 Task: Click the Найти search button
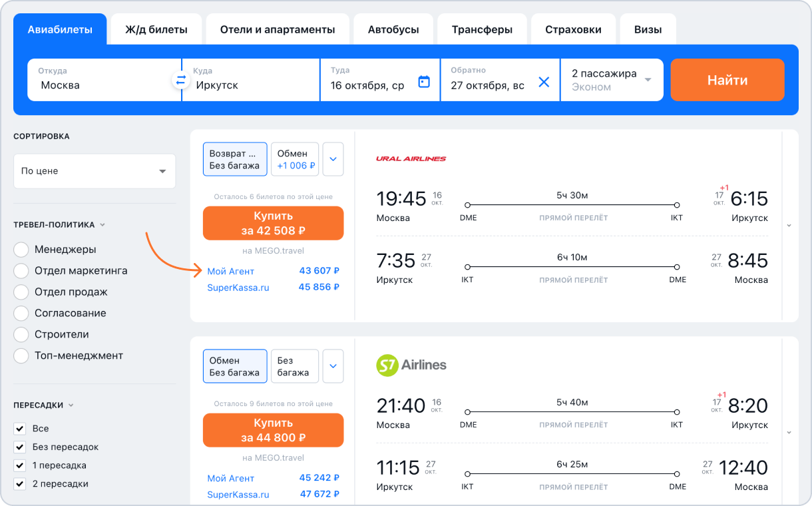(x=727, y=80)
